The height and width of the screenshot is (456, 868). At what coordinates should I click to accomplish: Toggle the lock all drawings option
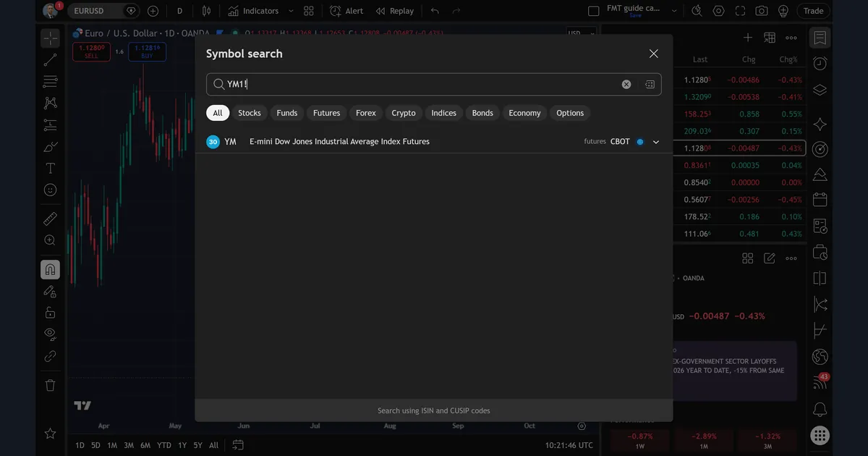(x=50, y=313)
